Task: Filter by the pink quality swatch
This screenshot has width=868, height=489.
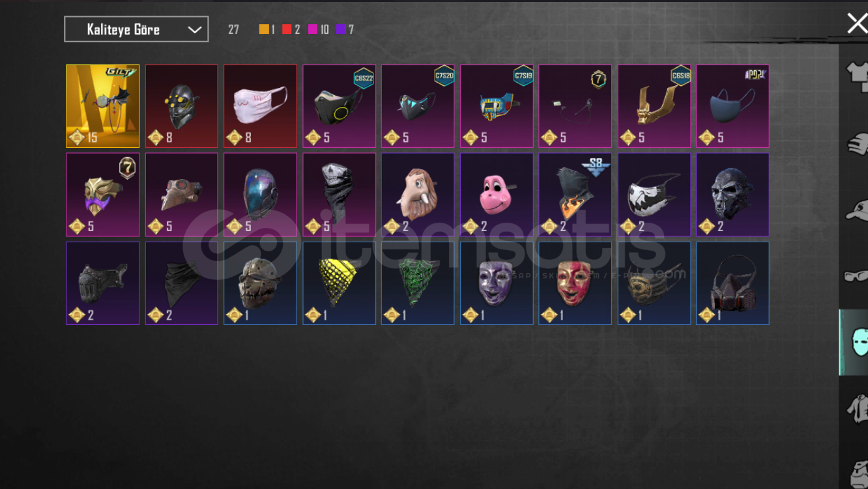Action: point(313,29)
